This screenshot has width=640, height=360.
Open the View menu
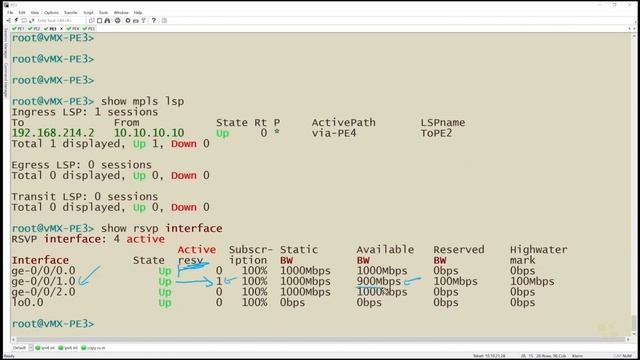(x=35, y=13)
